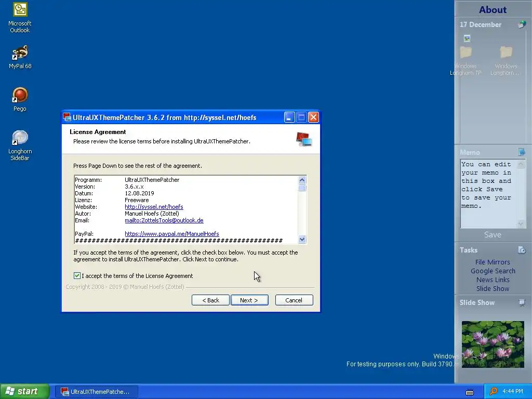Screen dimensions: 532x399
Task: Select the Windows Longhorn TP folder in sidebar
Action: 466,61
